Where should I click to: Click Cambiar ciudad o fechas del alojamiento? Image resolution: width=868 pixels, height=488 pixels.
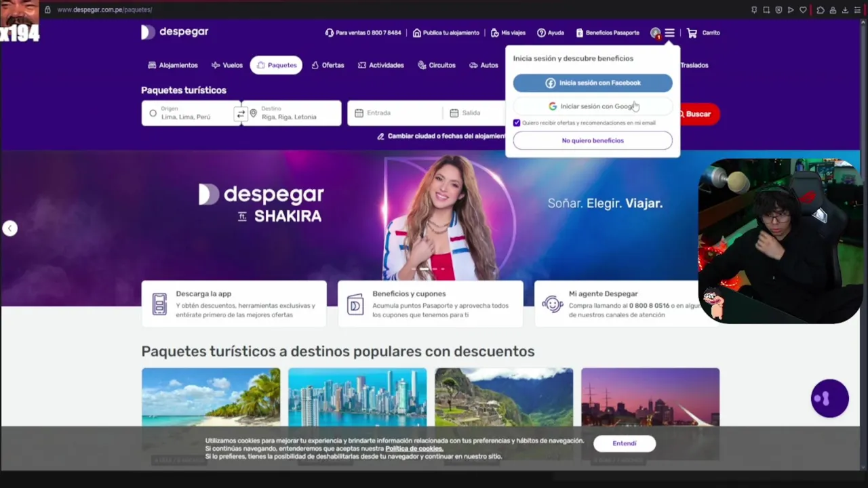441,136
